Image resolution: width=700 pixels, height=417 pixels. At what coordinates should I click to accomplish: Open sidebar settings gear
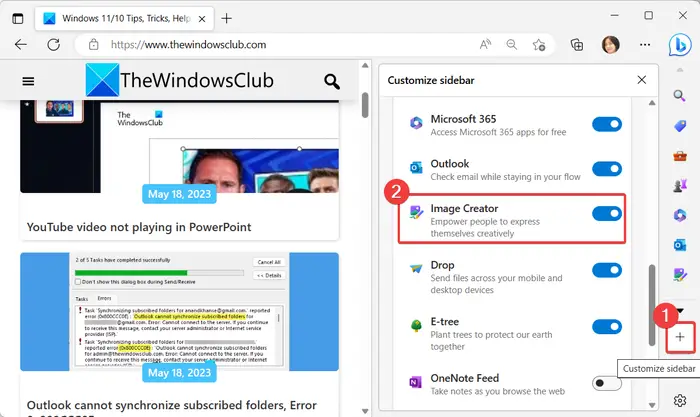679,400
